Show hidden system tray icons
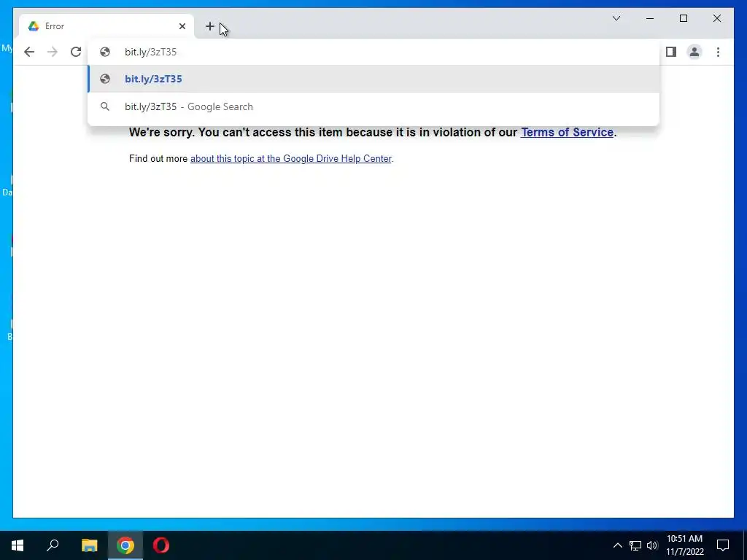747x560 pixels. 617,545
